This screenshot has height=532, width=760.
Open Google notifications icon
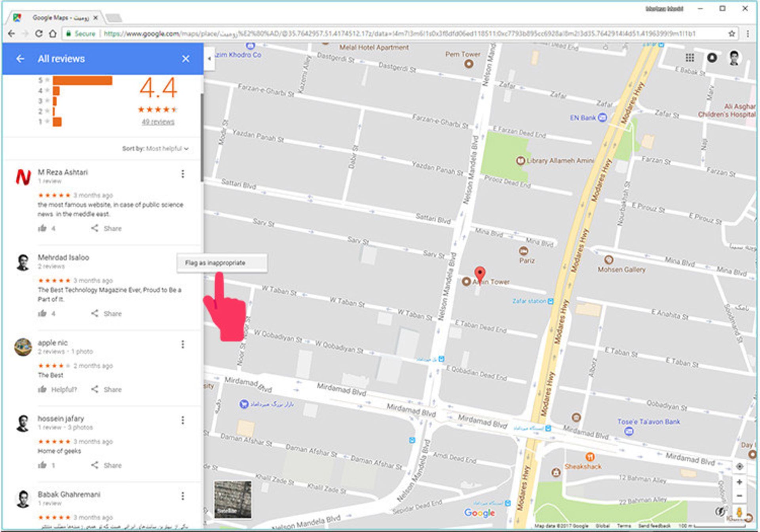[x=712, y=58]
